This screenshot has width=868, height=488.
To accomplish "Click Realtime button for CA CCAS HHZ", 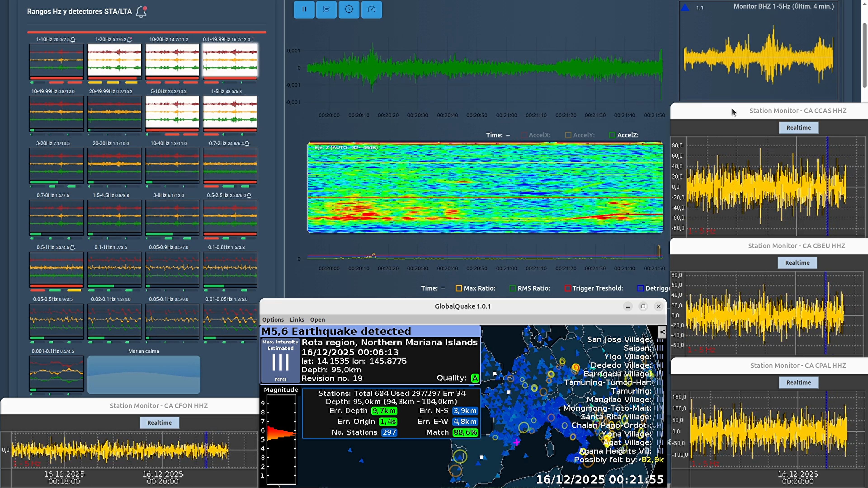I will [798, 128].
